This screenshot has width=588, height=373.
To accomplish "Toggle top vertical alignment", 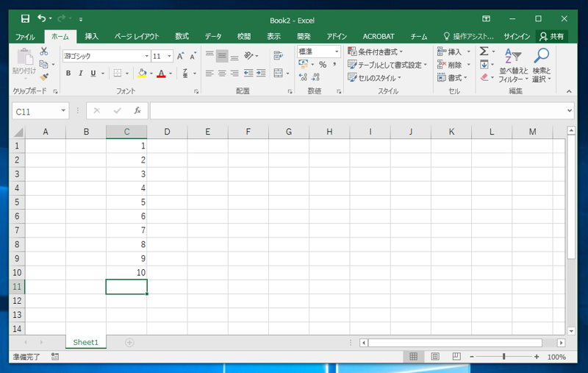I will (209, 55).
